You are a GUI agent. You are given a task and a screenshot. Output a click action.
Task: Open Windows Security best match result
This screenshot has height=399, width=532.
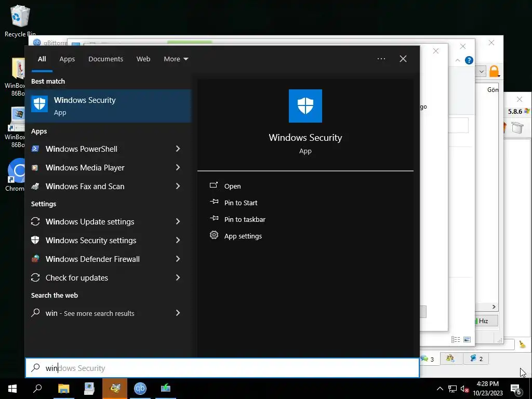pyautogui.click(x=109, y=106)
